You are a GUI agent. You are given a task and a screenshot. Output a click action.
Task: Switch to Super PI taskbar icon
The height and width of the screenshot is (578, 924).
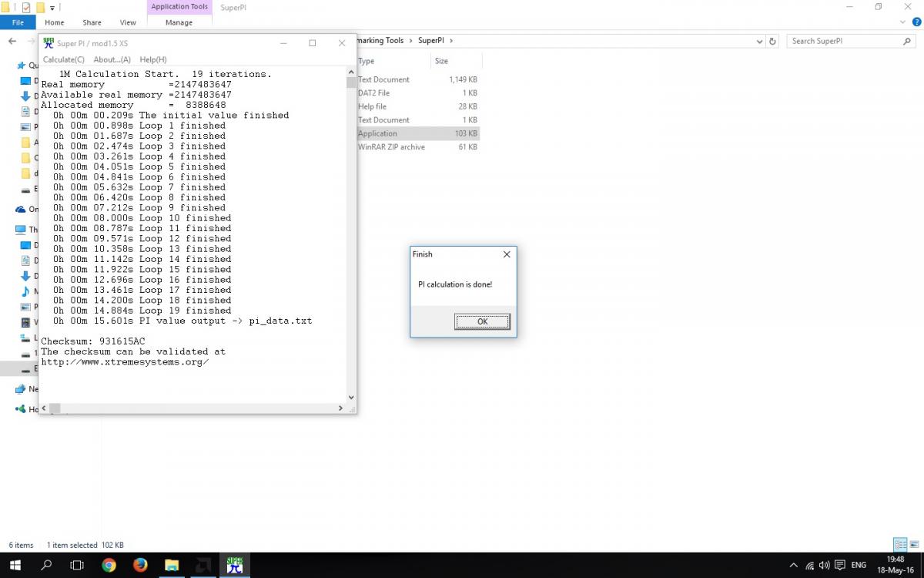[x=235, y=565]
